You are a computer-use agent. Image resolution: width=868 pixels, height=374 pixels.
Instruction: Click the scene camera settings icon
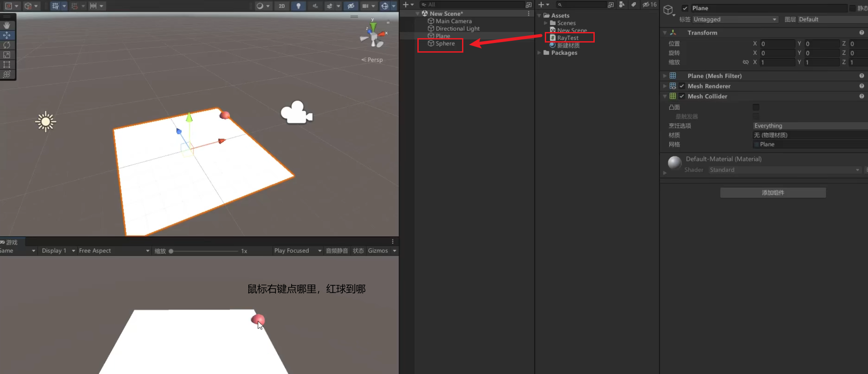point(365,6)
